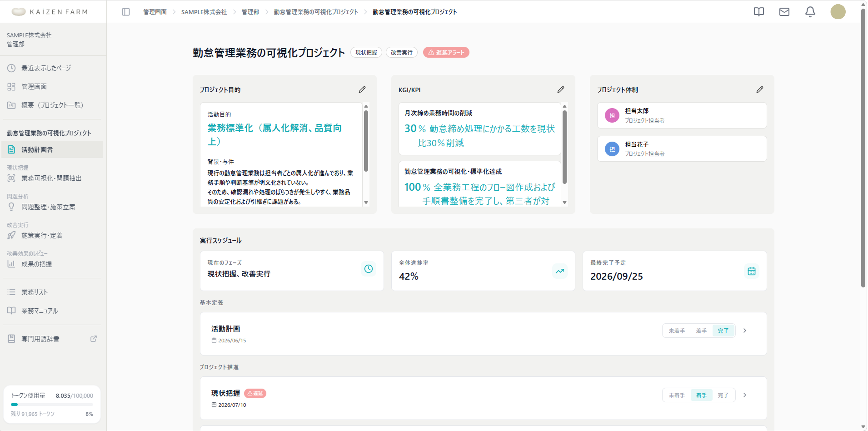Screen dimensions: 868x431
Task: Click the 月次締め業務時間の削減 KPI card
Action: coord(480,129)
